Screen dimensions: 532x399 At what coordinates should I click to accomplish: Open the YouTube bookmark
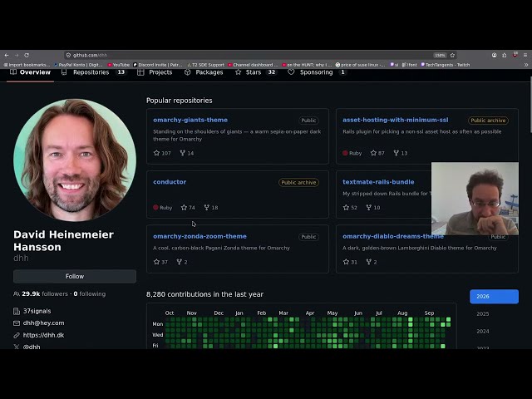coord(119,65)
